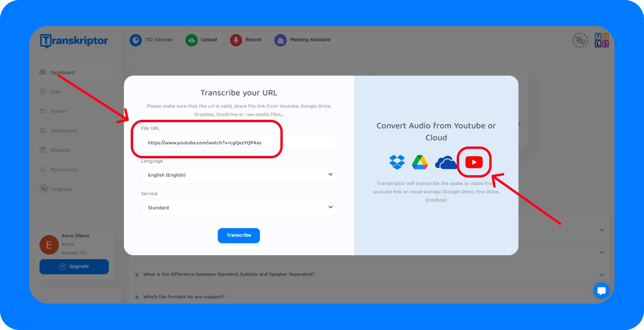Expand 'What is the difference between Standard' FAQ
The width and height of the screenshot is (644, 330).
click(x=602, y=275)
